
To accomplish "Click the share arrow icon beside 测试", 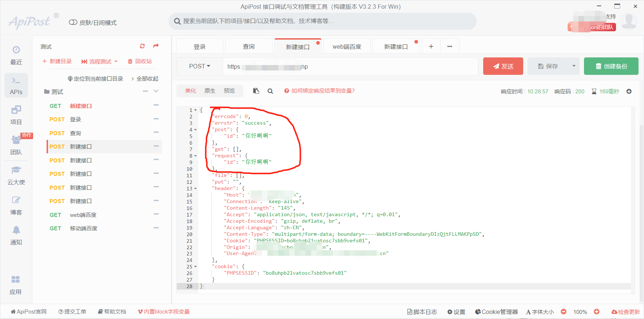I will [x=156, y=46].
